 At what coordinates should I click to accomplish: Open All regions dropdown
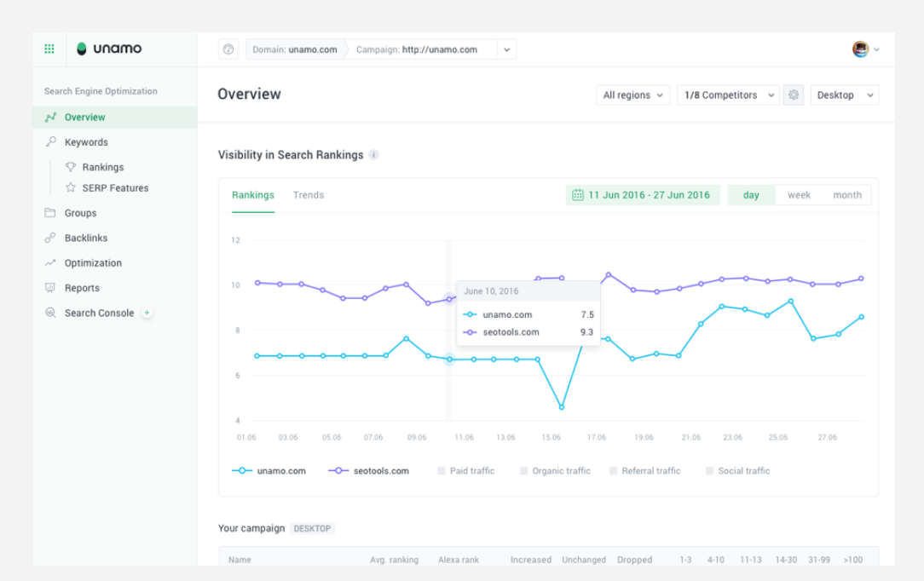(x=632, y=95)
